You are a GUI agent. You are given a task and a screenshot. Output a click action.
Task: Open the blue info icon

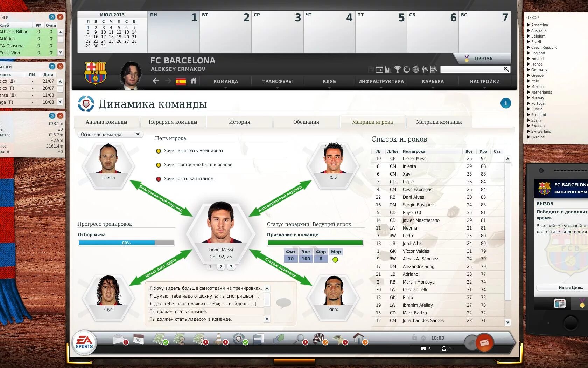coord(506,103)
